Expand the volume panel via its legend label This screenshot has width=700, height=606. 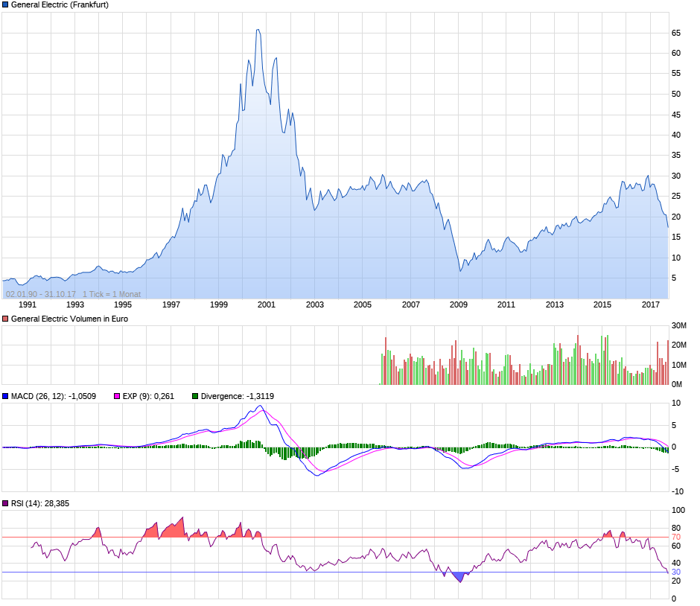point(71,319)
